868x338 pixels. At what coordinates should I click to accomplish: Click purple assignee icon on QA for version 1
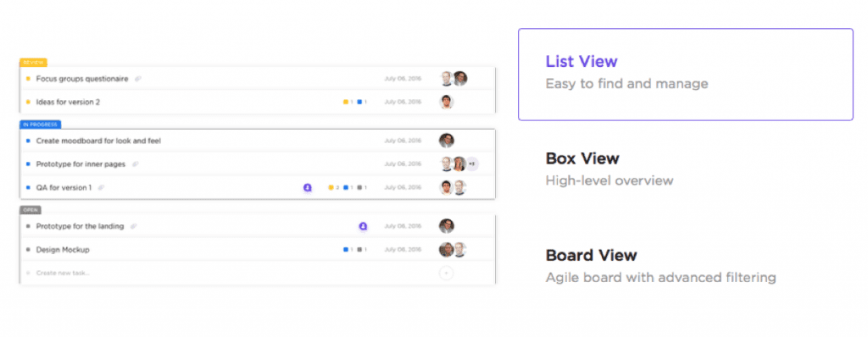pyautogui.click(x=307, y=187)
